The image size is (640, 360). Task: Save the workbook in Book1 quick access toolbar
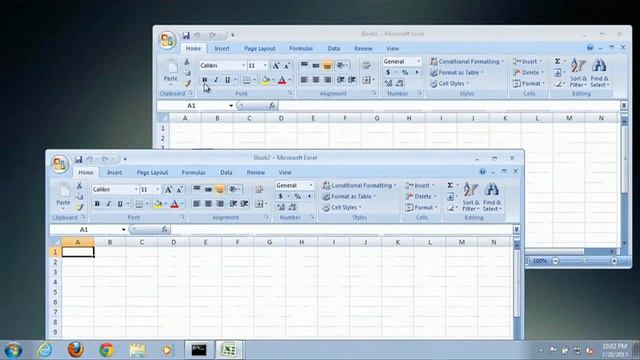[186, 36]
